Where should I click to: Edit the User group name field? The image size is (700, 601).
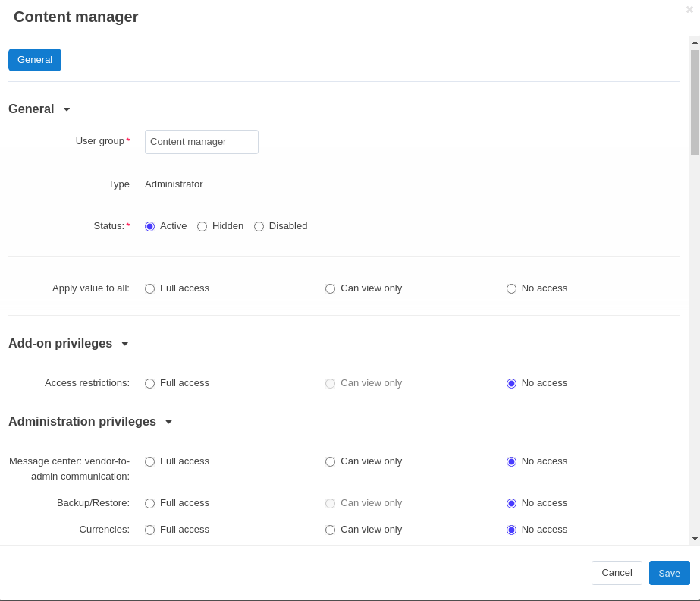click(x=201, y=142)
